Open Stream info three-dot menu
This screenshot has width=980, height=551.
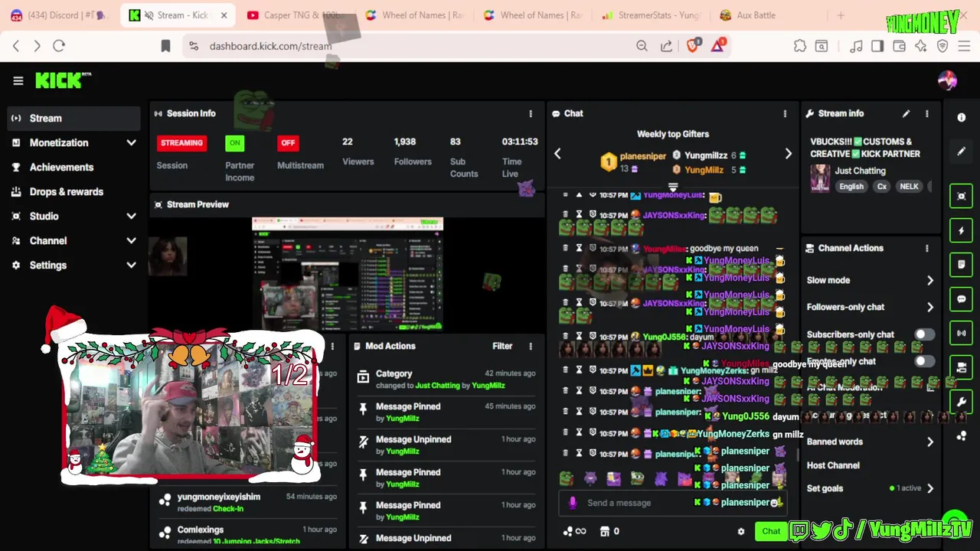[927, 113]
